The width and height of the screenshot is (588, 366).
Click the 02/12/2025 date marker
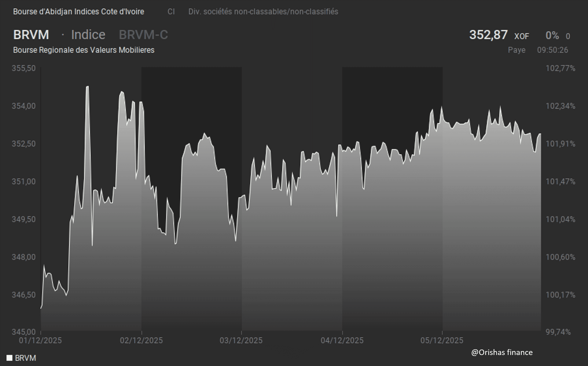point(141,340)
